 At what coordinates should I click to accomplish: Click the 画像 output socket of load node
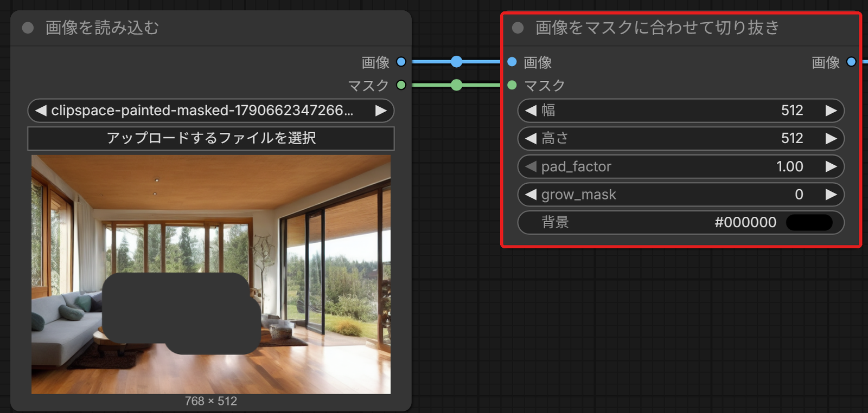point(401,62)
